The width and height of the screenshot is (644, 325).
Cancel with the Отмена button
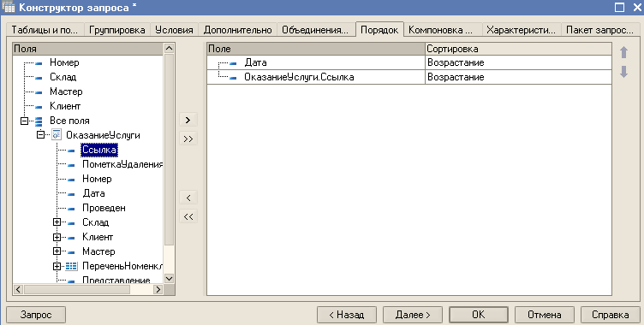544,315
